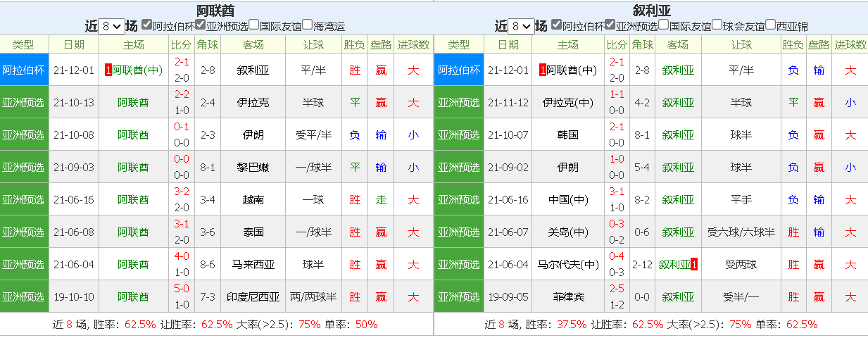Click handicap 受六球/六球半
Viewport: 868px width, 338px height.
[x=741, y=232]
